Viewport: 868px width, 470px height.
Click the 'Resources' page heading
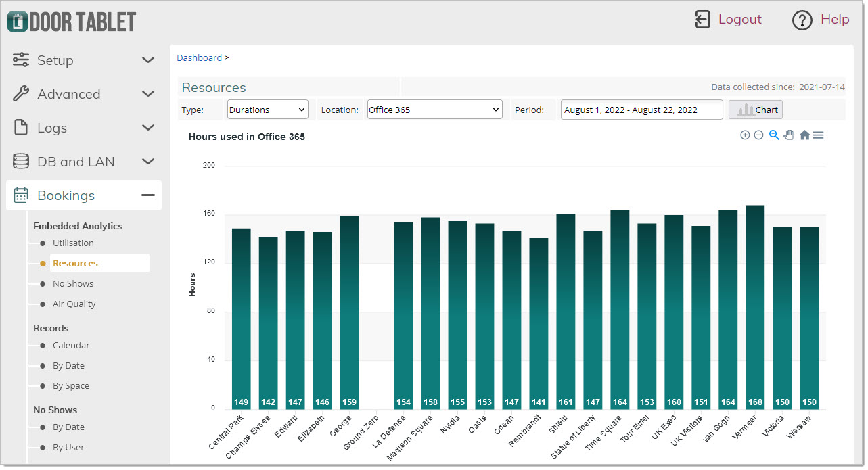[214, 87]
